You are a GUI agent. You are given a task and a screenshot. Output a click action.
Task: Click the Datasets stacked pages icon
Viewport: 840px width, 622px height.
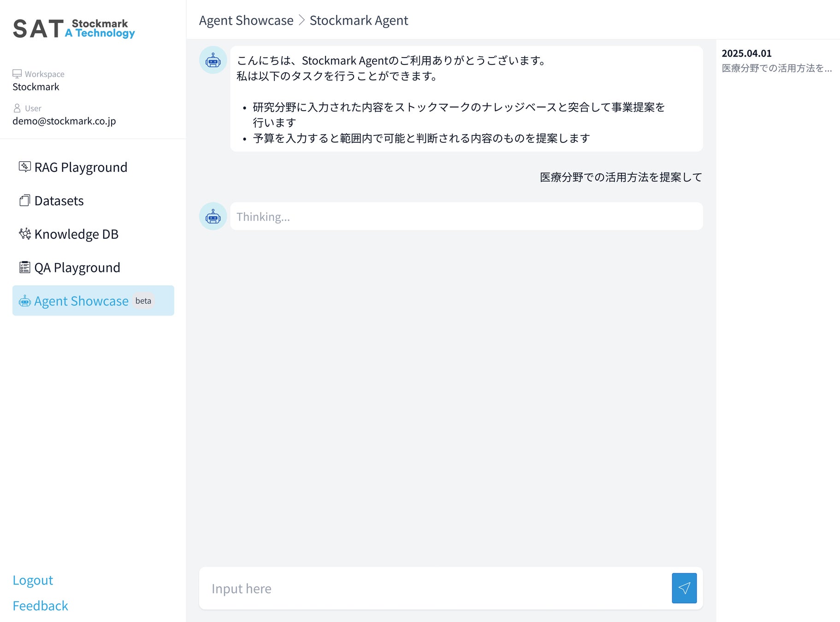[x=25, y=200]
